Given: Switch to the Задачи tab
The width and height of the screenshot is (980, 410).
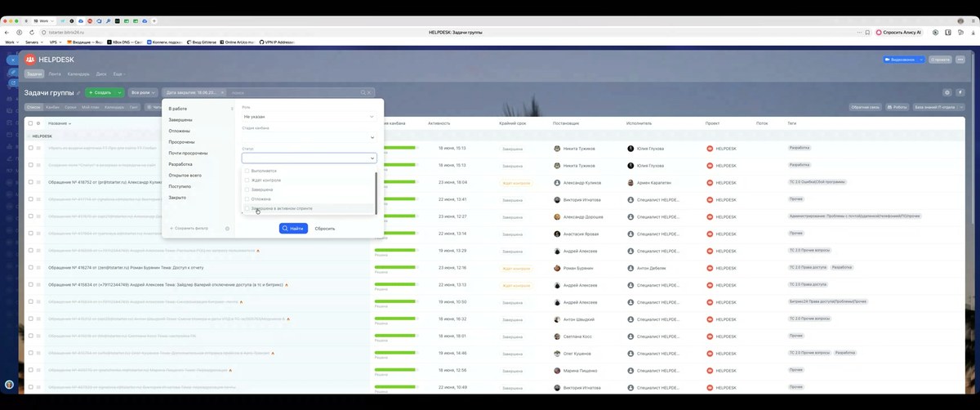Looking at the screenshot, I should coord(33,74).
